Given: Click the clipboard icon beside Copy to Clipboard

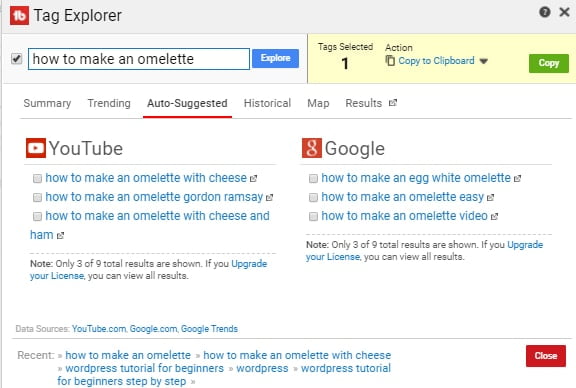Looking at the screenshot, I should click(390, 61).
